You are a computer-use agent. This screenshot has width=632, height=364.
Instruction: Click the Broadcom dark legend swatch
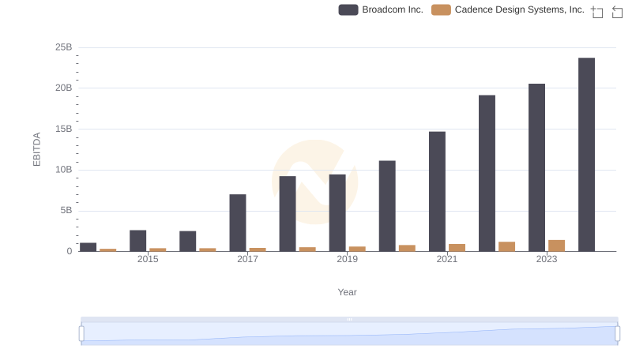[x=348, y=10]
